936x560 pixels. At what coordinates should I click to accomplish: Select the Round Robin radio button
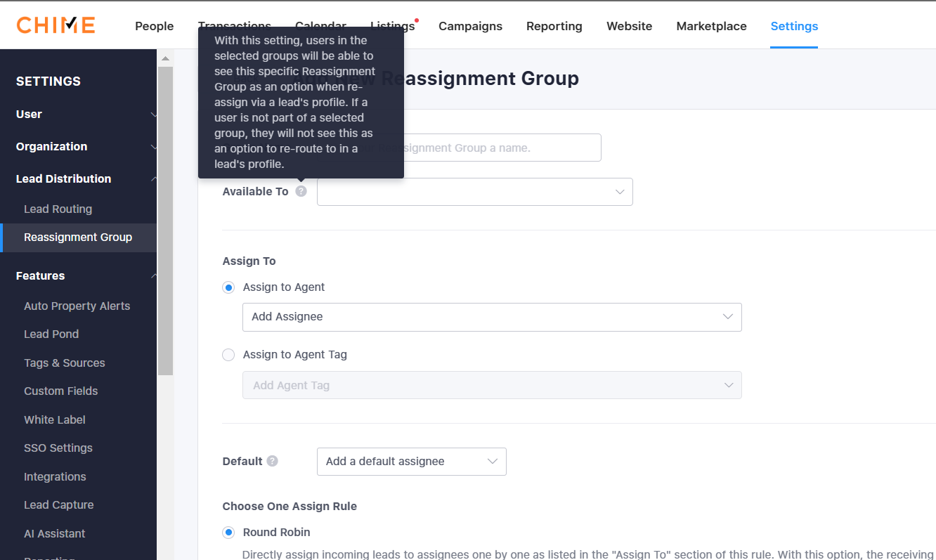(x=228, y=533)
